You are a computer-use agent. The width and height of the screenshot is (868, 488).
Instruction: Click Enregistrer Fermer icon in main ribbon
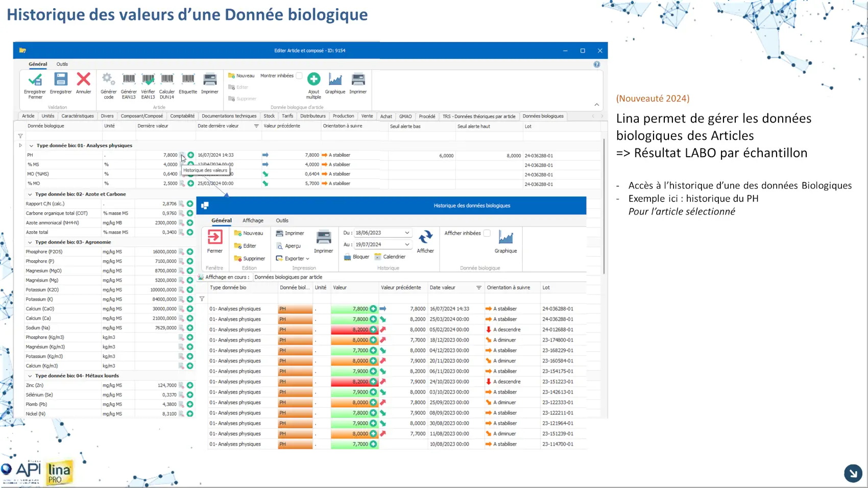click(35, 80)
